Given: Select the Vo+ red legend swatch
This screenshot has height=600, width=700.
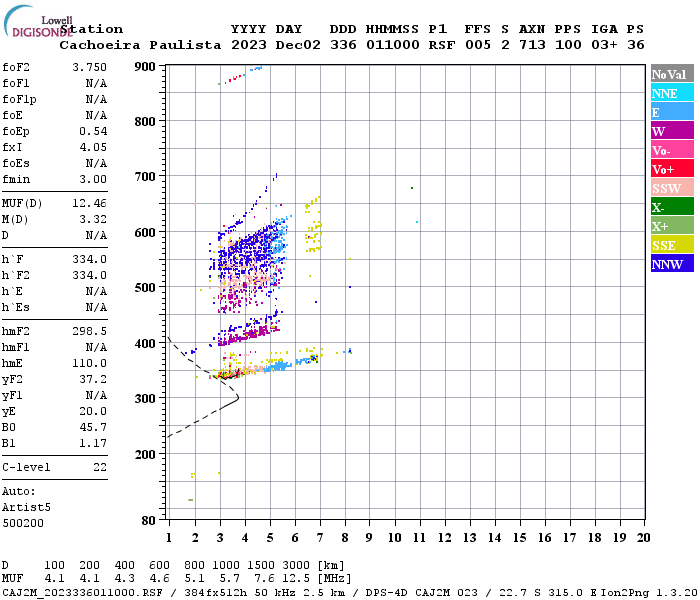Looking at the screenshot, I should coord(672,169).
